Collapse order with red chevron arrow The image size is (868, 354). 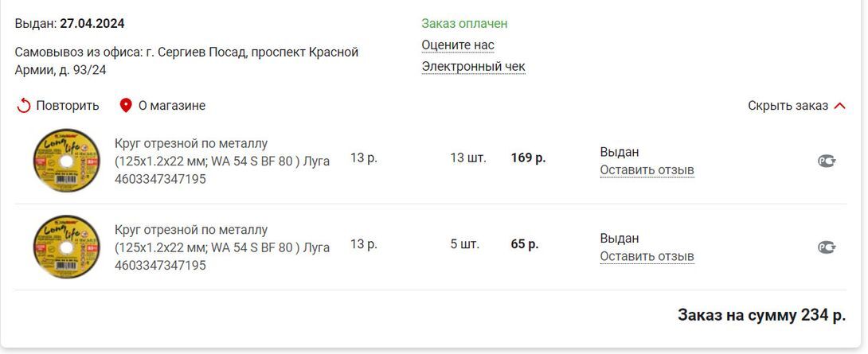(x=839, y=106)
